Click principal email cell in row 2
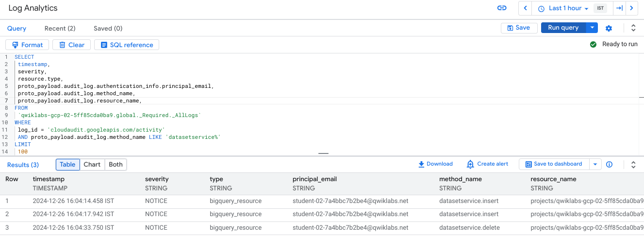 pos(350,214)
